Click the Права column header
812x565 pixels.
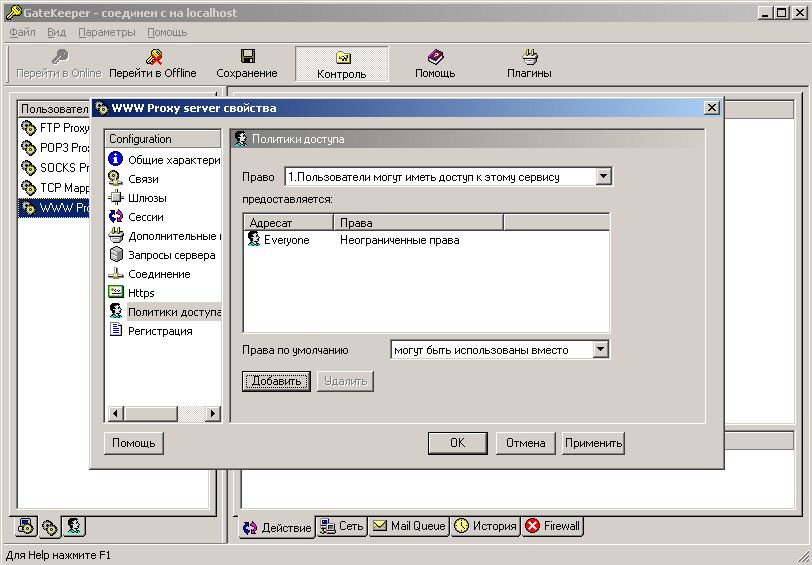click(x=418, y=223)
